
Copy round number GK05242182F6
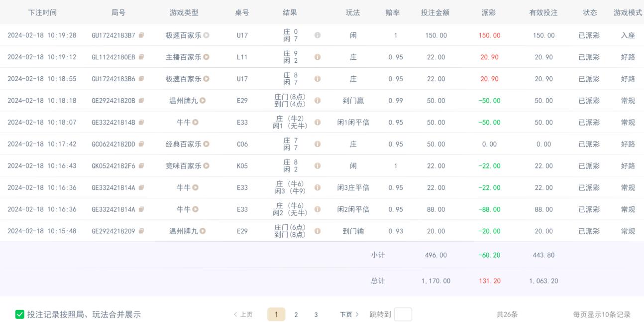(x=141, y=166)
